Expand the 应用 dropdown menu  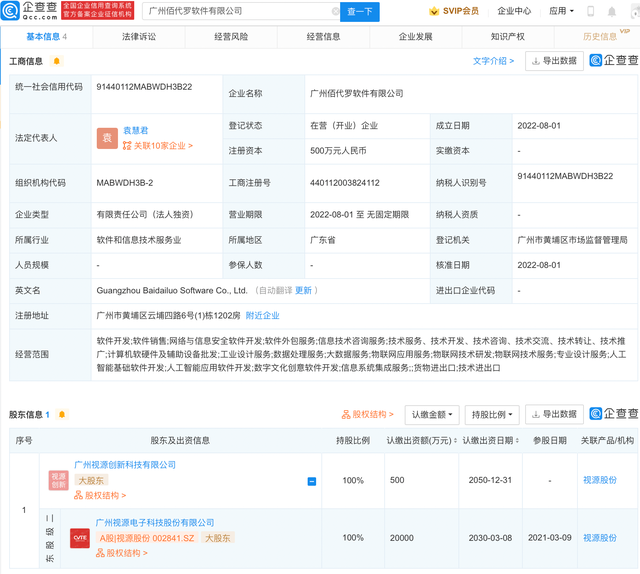click(562, 12)
